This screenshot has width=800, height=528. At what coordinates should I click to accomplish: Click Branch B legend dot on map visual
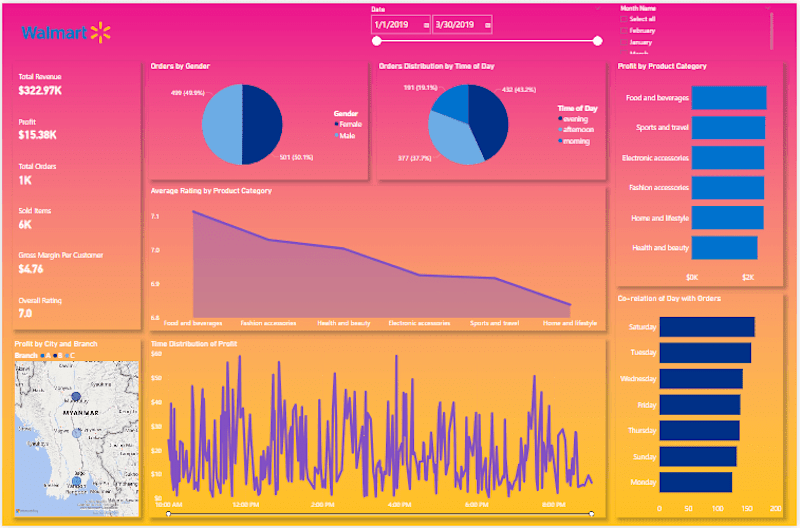click(55, 356)
